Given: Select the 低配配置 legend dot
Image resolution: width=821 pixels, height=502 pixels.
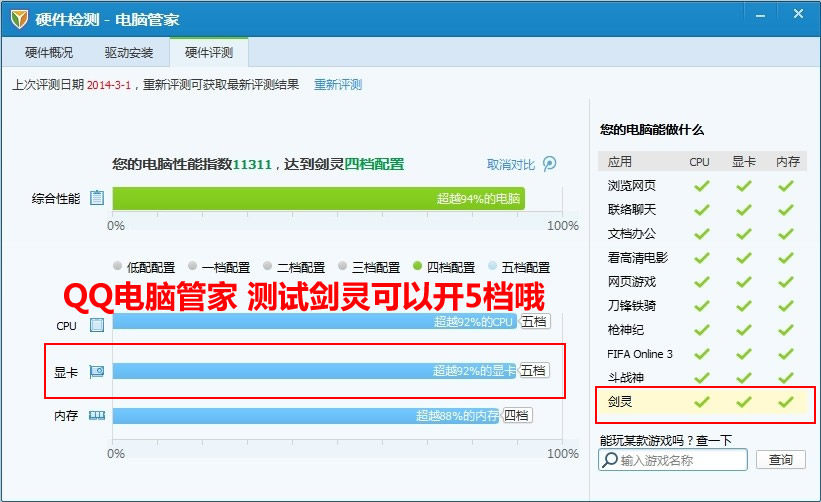Looking at the screenshot, I should point(118,265).
